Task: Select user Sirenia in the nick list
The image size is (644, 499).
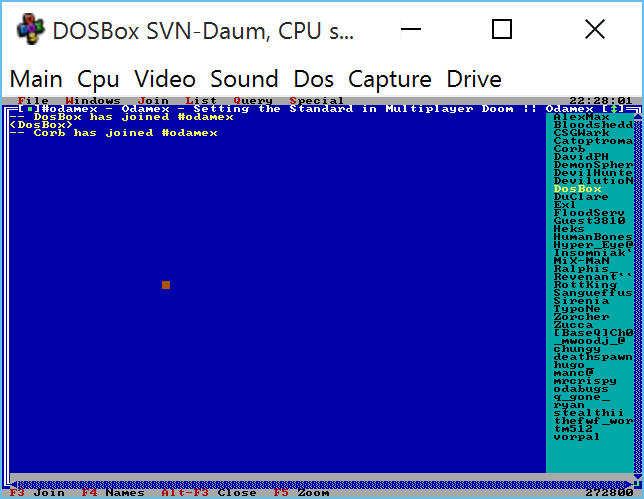Action: pyautogui.click(x=581, y=300)
